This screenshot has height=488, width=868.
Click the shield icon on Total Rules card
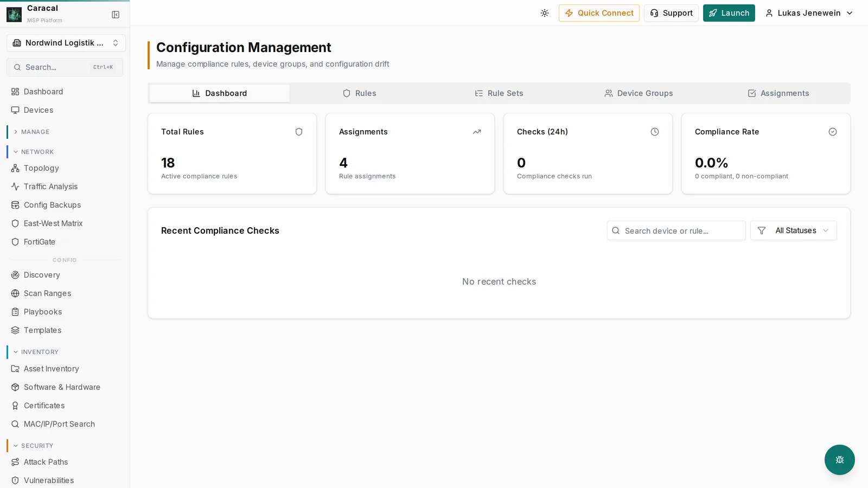click(x=299, y=132)
